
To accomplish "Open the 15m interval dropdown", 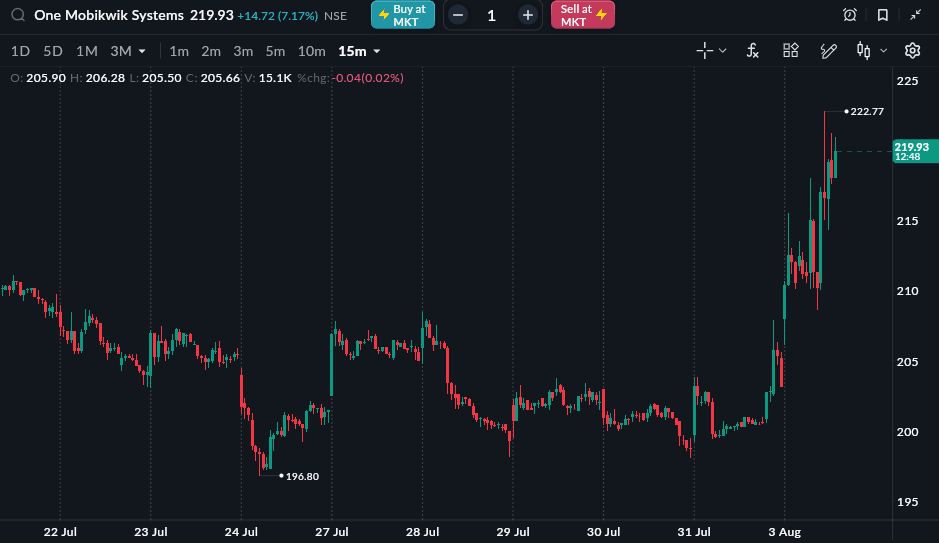I will pyautogui.click(x=359, y=51).
